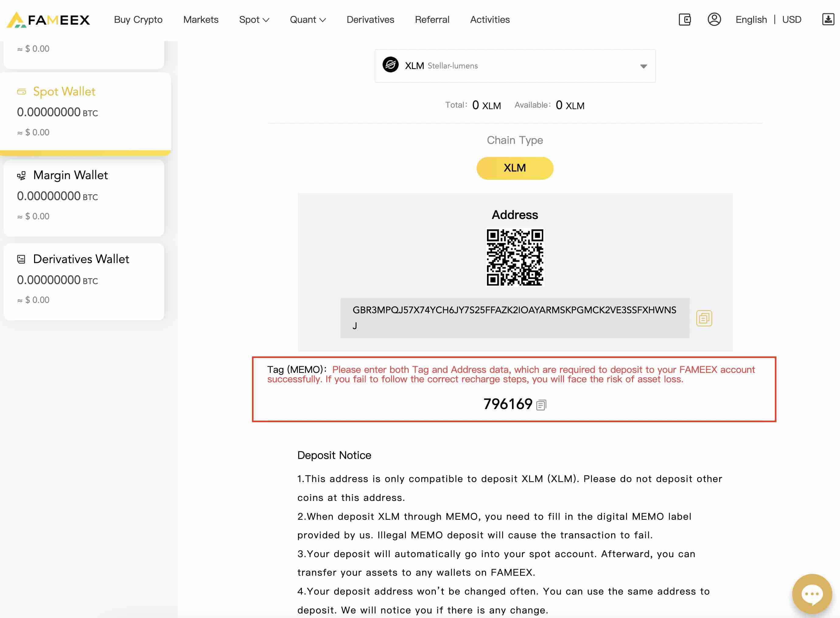Viewport: 840px width, 618px height.
Task: Click the Margin Wallet icon
Action: 22,175
